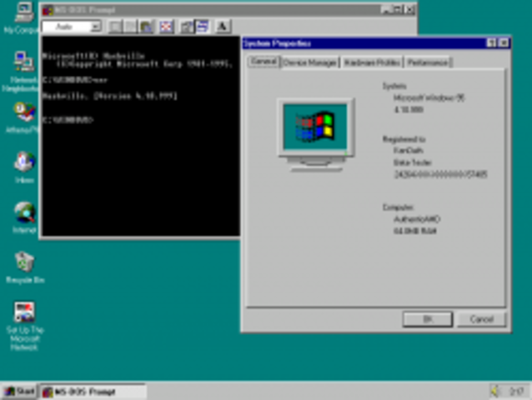
Task: Toggle the Background toolbar button in MS-DOS Prompt
Action: (203, 27)
